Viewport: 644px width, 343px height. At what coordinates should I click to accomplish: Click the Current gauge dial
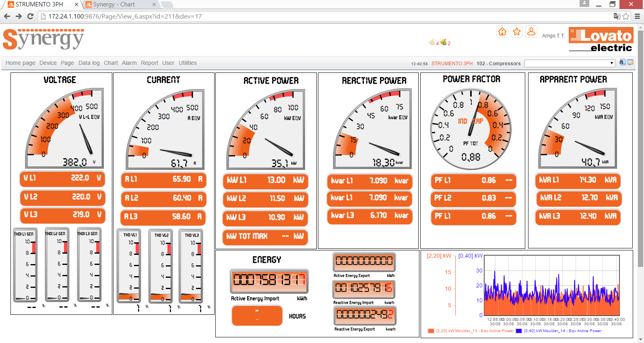click(x=165, y=129)
